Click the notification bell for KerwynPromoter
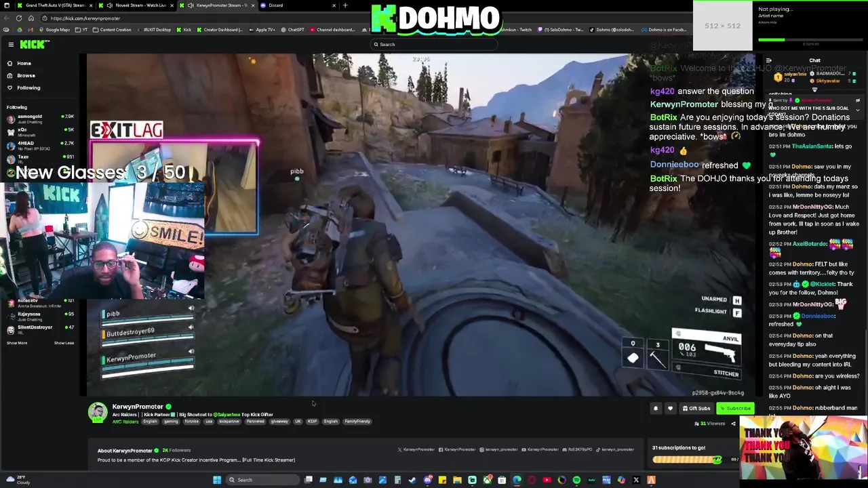868x488 pixels. pyautogui.click(x=656, y=408)
